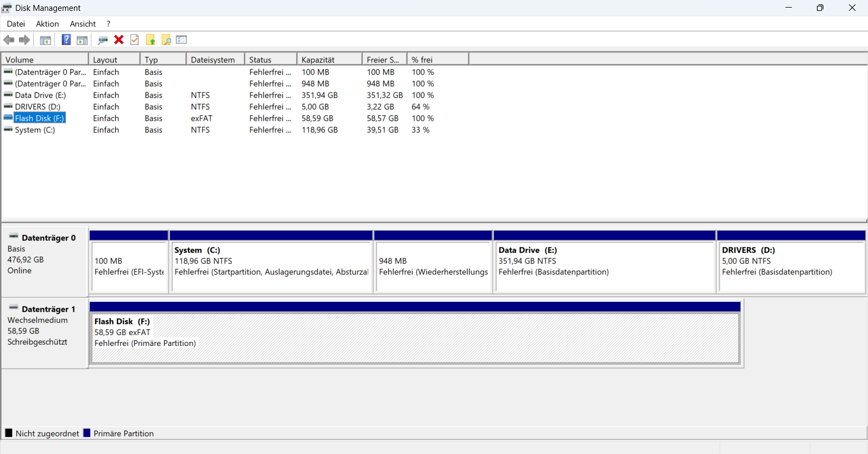The height and width of the screenshot is (454, 868).
Task: Sort by the Status column header
Action: click(271, 59)
